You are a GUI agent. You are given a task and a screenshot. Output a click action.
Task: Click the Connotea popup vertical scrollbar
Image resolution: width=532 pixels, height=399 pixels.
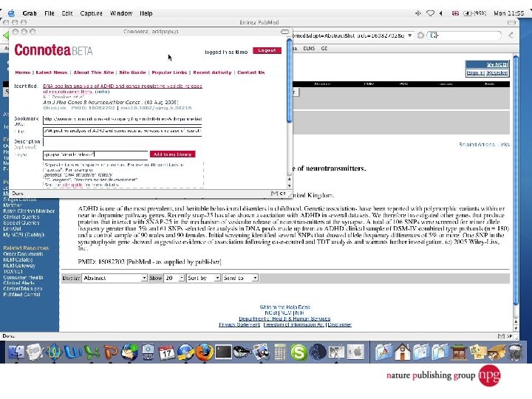click(290, 81)
